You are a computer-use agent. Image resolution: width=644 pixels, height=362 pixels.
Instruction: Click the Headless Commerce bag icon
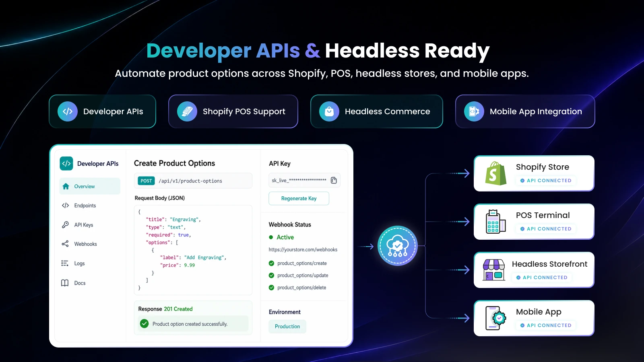tap(329, 111)
